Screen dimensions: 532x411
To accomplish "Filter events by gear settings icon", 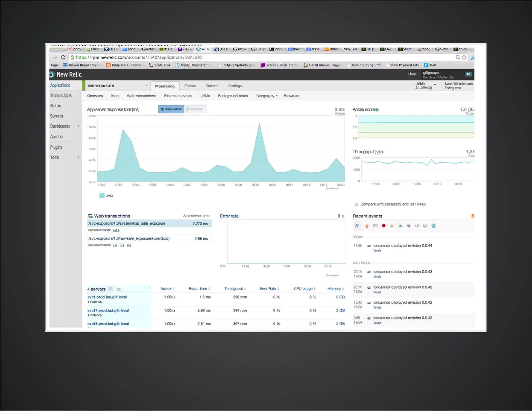I will pyautogui.click(x=425, y=226).
